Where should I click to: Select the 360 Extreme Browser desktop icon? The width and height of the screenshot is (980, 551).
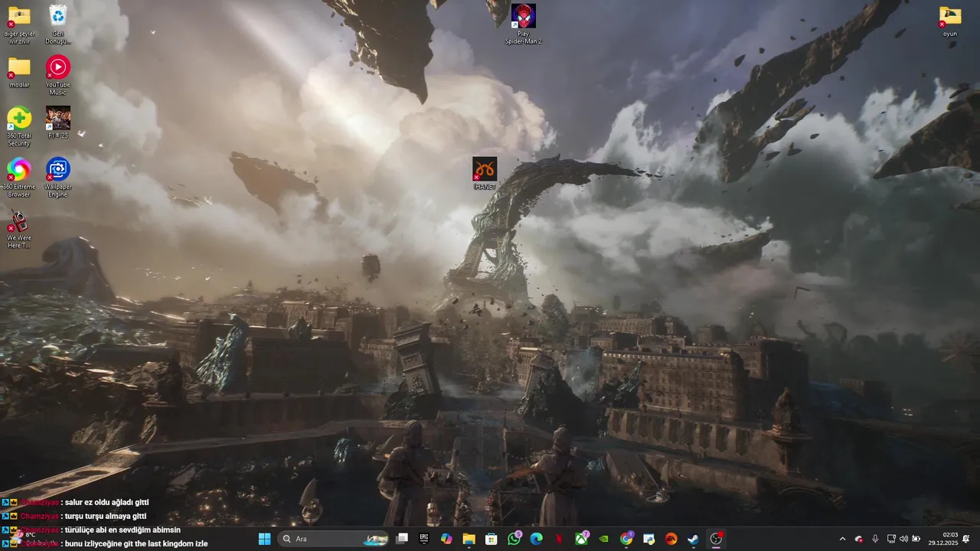click(x=19, y=178)
